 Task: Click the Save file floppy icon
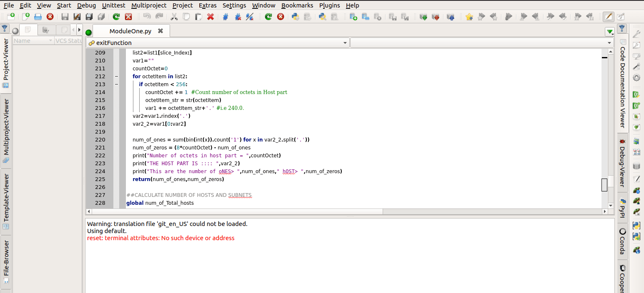[x=65, y=17]
